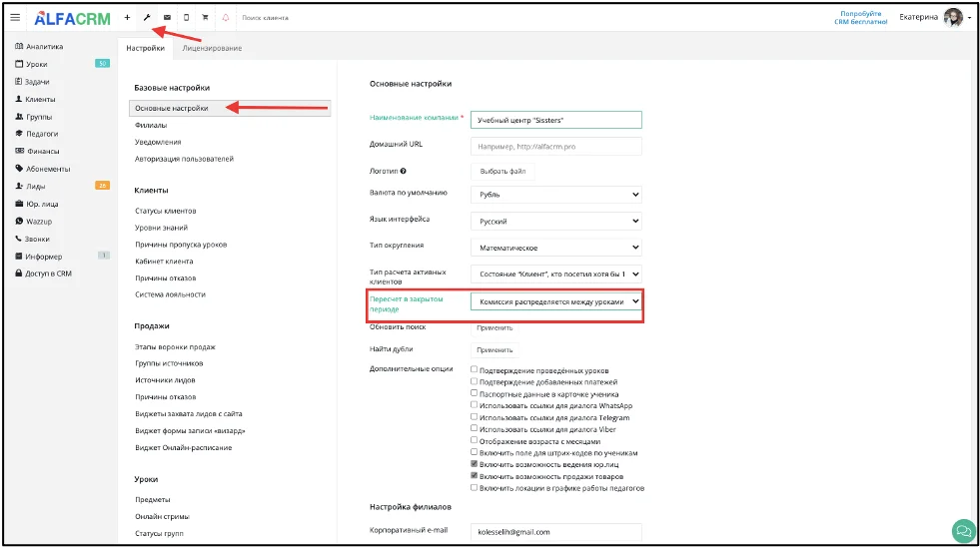This screenshot has height=549, width=980.
Task: Toggle ссылки для диалога WhatsApp checkbox
Action: coord(474,404)
